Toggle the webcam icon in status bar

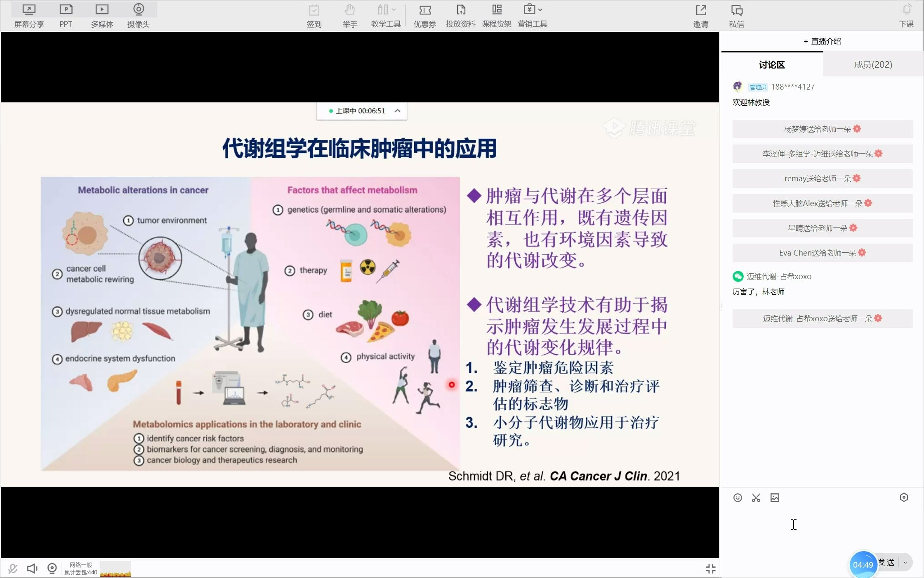[52, 569]
